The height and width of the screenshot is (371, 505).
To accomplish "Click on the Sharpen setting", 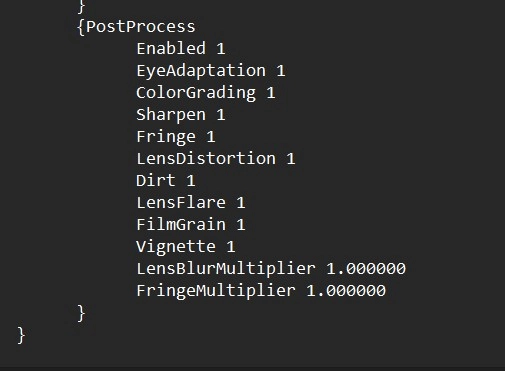I will (x=181, y=115).
